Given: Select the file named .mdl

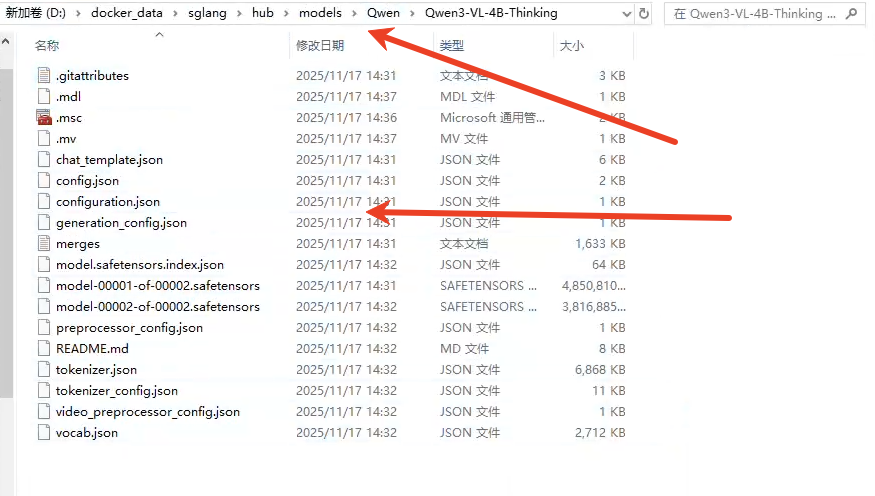Looking at the screenshot, I should coord(69,97).
